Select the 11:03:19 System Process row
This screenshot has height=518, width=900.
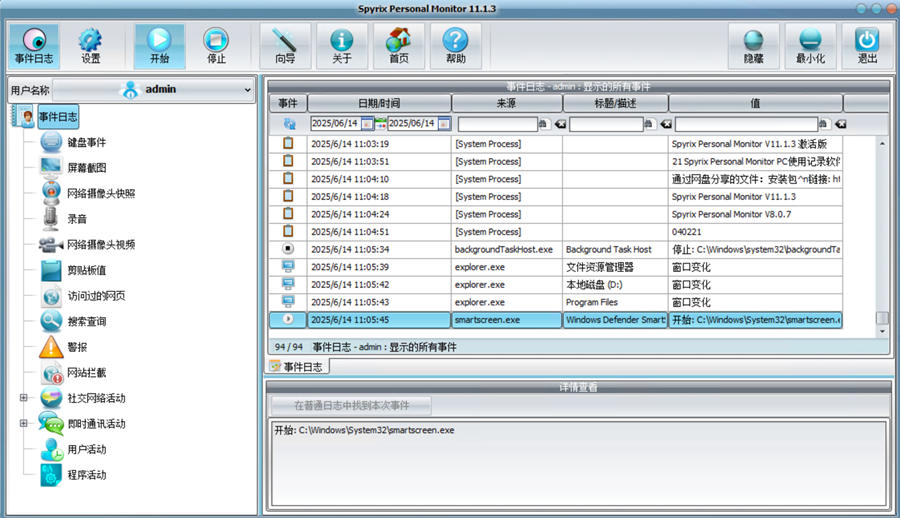tap(556, 144)
